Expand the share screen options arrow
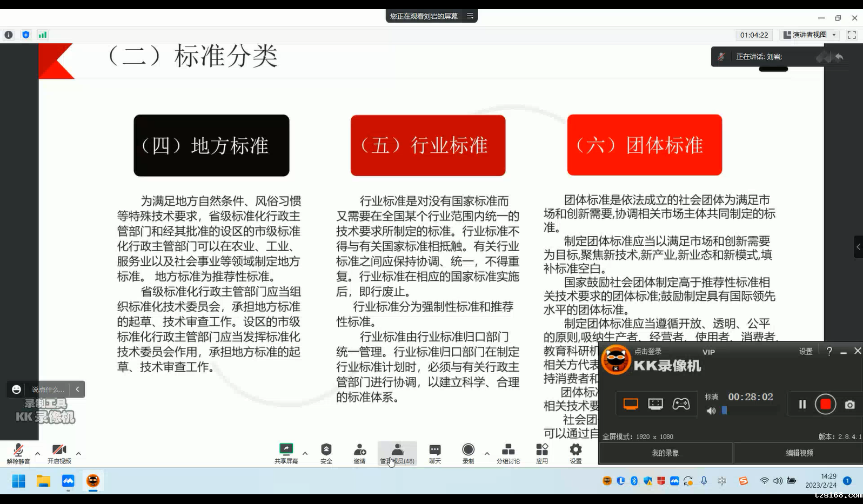Image resolution: width=863 pixels, height=504 pixels. click(x=305, y=454)
